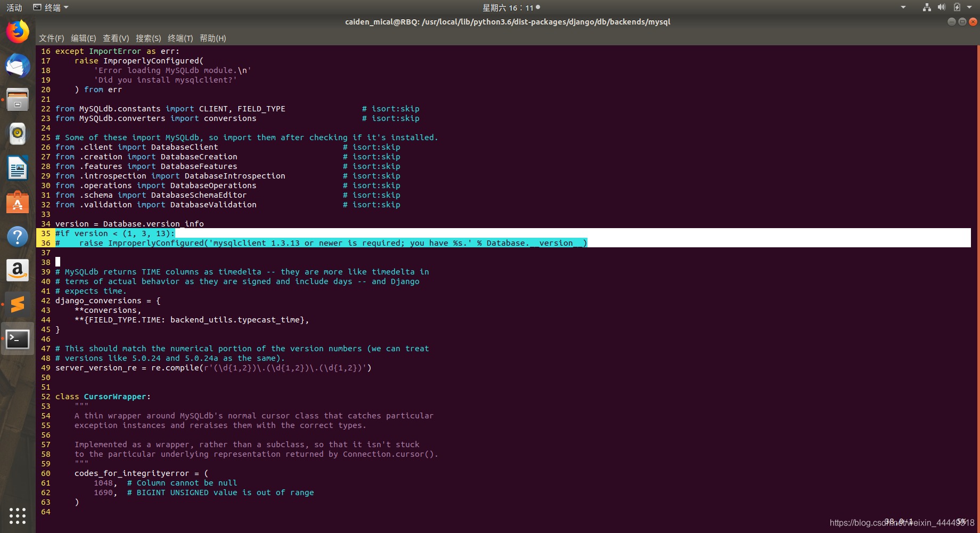Viewport: 980px width, 533px height.
Task: Select the Terminal icon in dock
Action: [18, 338]
